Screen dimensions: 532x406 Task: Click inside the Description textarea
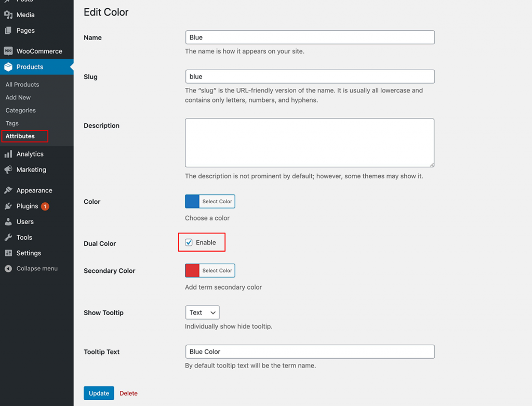pyautogui.click(x=310, y=142)
